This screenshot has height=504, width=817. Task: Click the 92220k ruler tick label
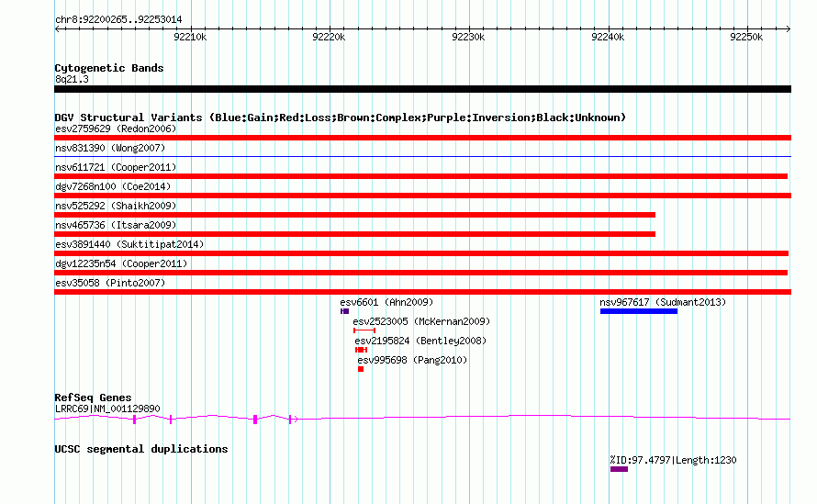(329, 37)
